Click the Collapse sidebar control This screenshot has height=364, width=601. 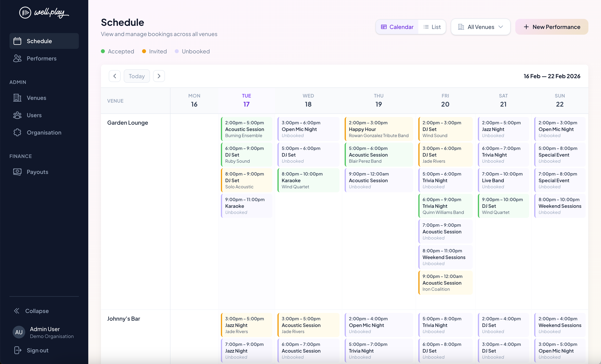pyautogui.click(x=17, y=311)
